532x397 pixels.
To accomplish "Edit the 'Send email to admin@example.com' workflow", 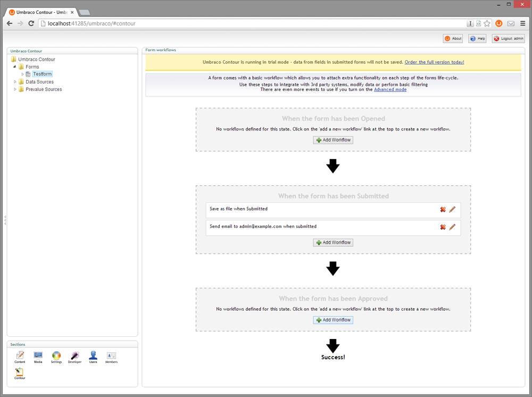I will (452, 227).
